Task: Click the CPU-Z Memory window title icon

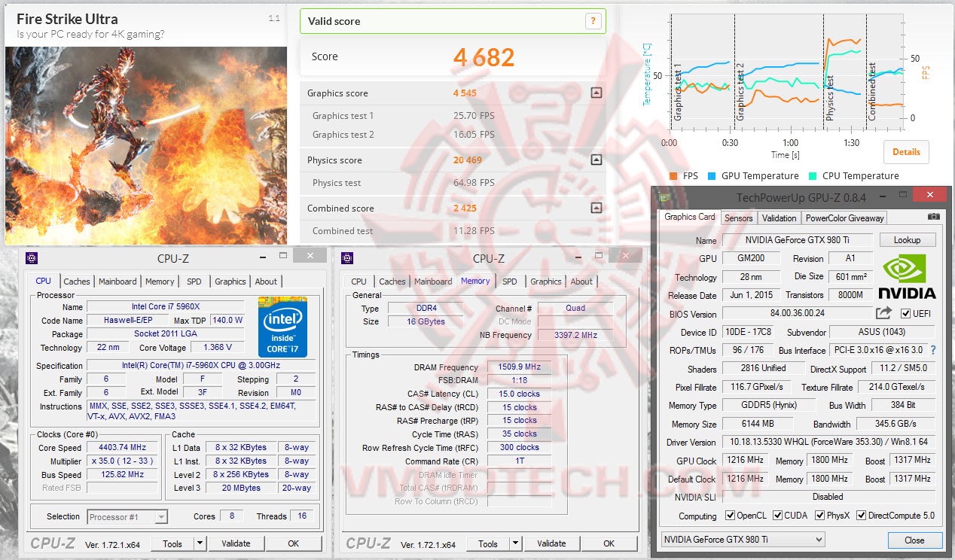Action: tap(347, 258)
